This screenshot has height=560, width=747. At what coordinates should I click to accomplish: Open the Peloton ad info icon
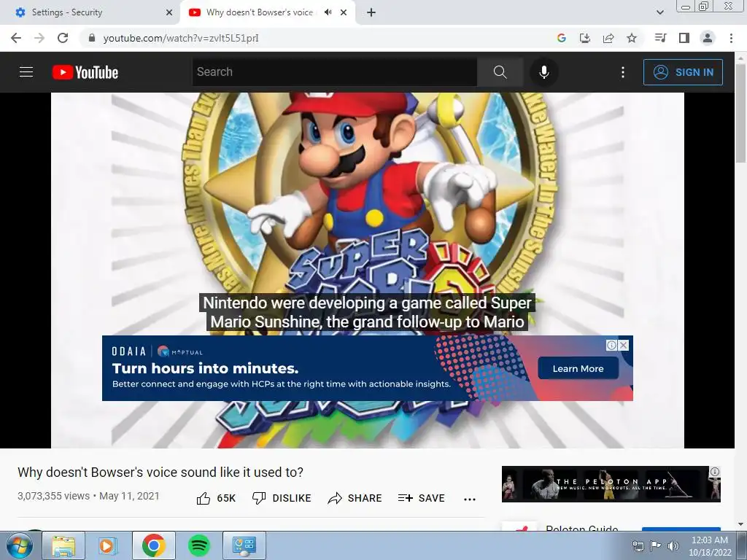(715, 472)
